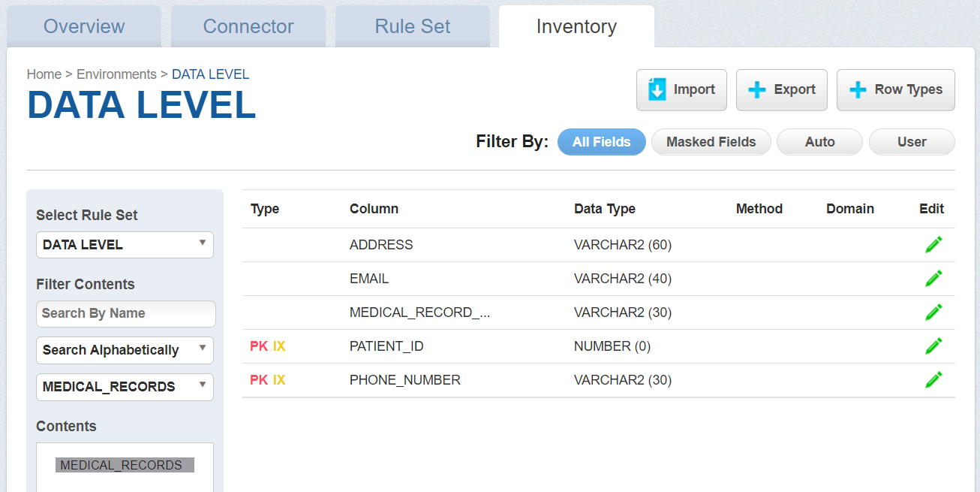Edit the EMAIL column with pencil icon
The image size is (980, 492).
point(933,278)
